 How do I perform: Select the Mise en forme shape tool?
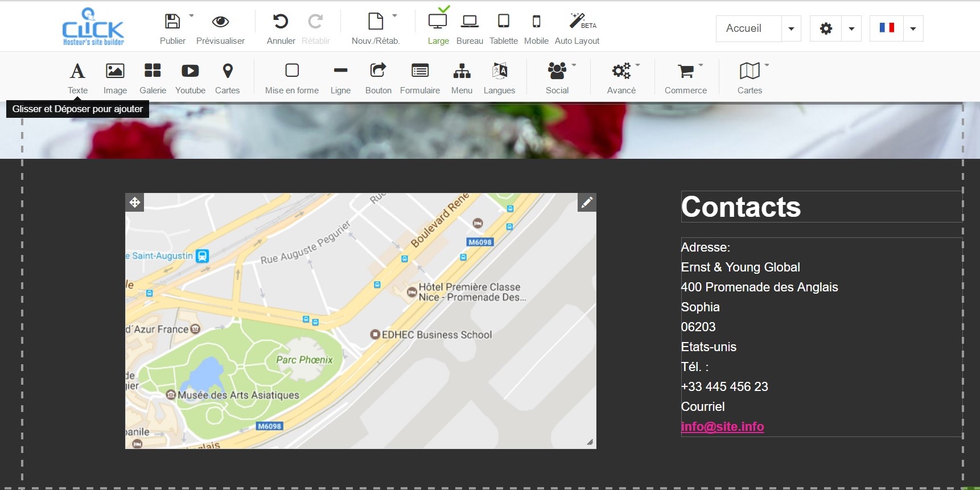[292, 78]
